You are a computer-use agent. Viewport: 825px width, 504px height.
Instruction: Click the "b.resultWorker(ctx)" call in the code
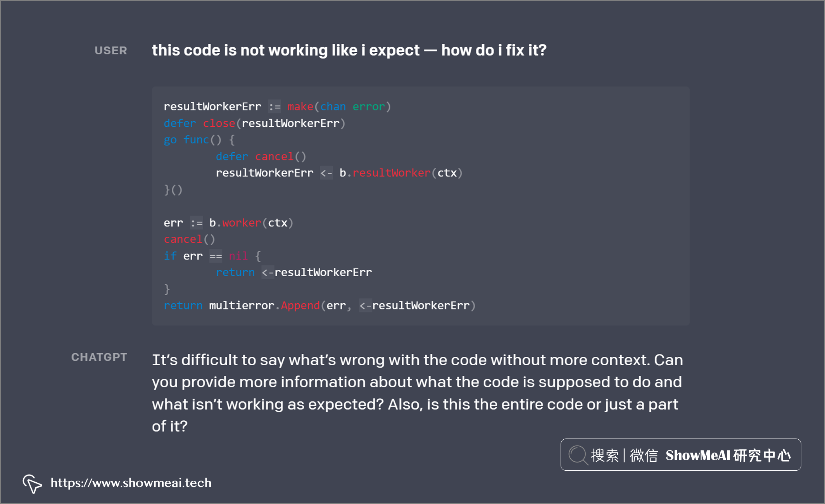click(401, 173)
